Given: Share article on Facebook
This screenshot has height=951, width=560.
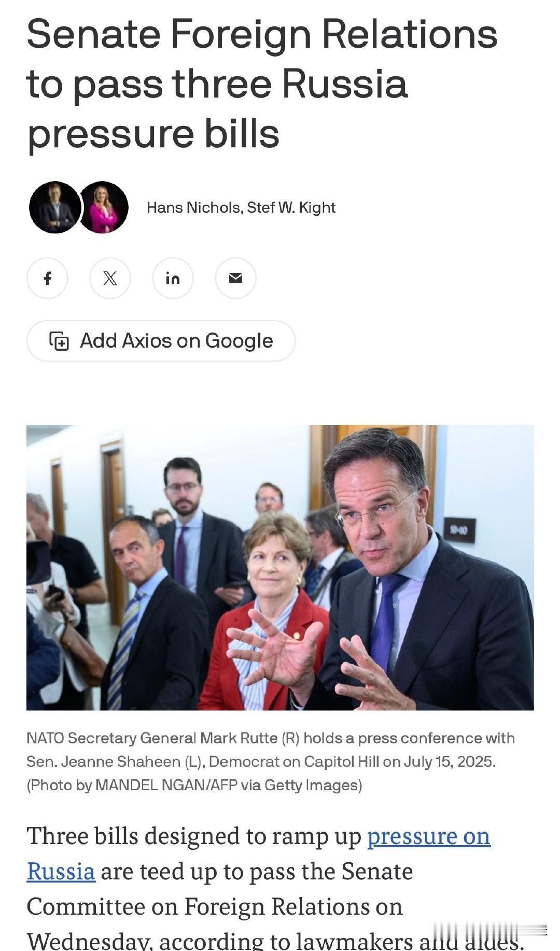Looking at the screenshot, I should 47,278.
